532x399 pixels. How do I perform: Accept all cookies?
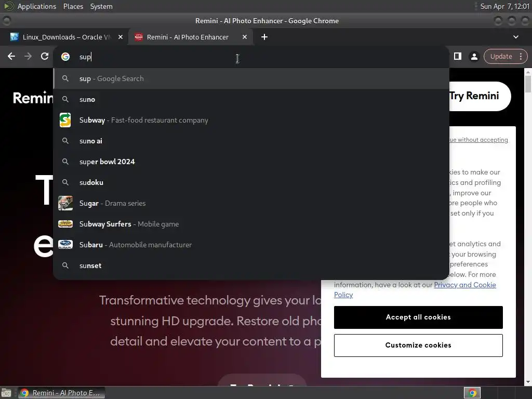tap(418, 317)
